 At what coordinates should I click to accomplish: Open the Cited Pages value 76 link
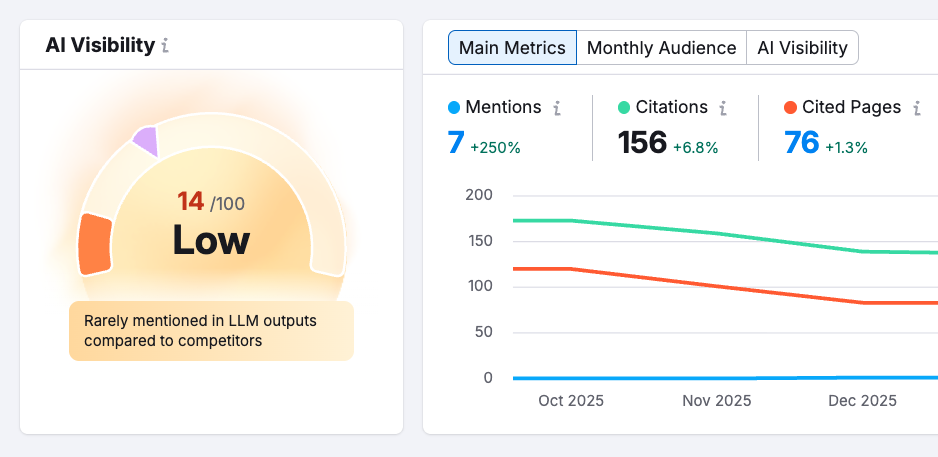(802, 143)
